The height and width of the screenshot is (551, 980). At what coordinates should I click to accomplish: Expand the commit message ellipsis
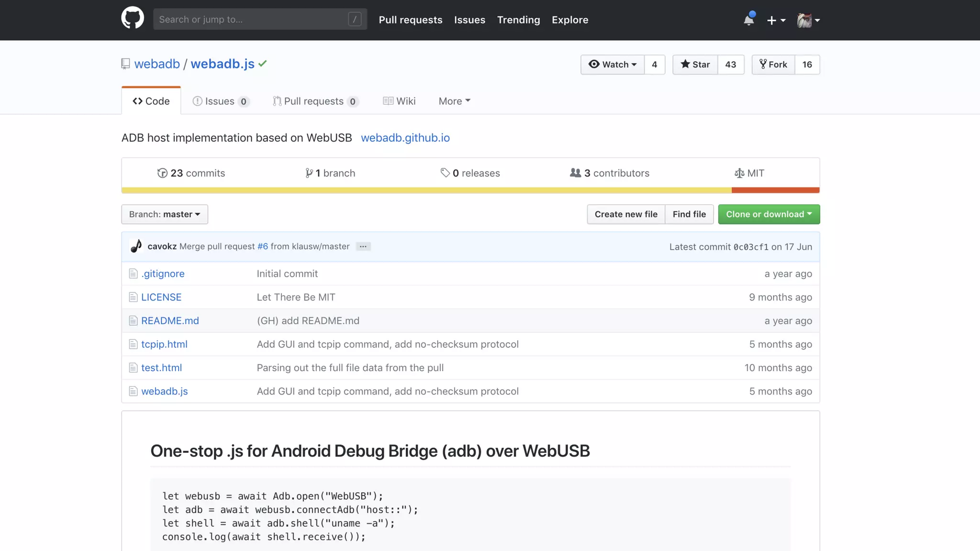click(x=363, y=247)
